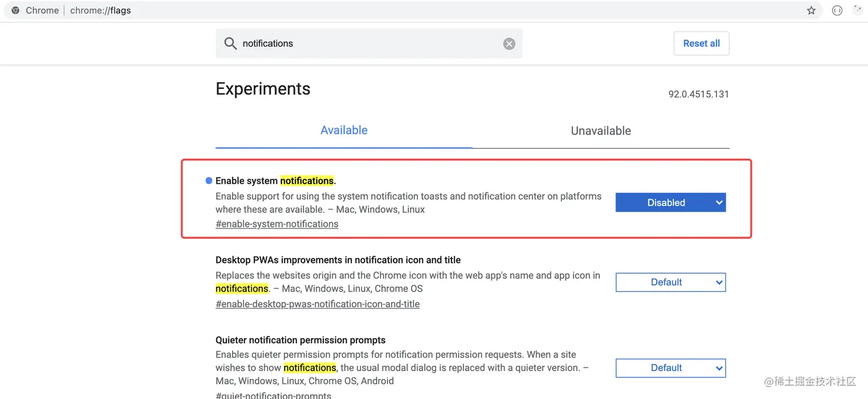Viewport: 868px width, 399px height.
Task: Click the orbit-shaped extension icon
Action: pyautogui.click(x=858, y=10)
